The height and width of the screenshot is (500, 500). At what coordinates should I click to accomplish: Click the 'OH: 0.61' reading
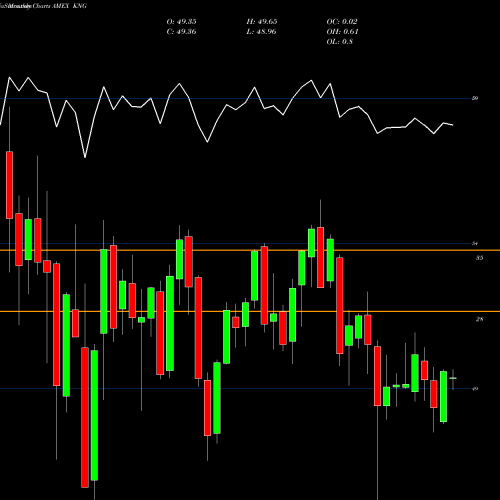click(342, 32)
